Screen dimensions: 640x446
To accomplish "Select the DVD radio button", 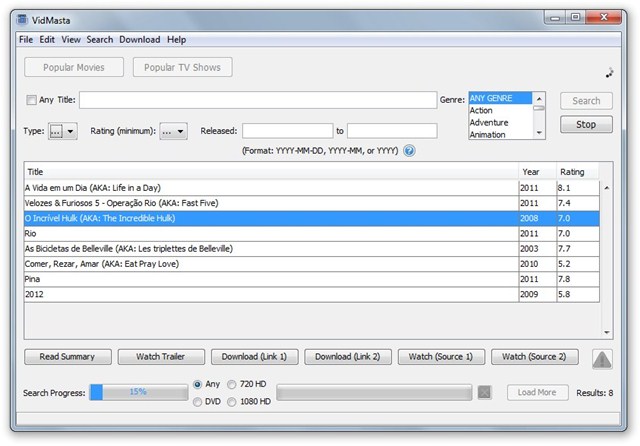I will pyautogui.click(x=198, y=402).
